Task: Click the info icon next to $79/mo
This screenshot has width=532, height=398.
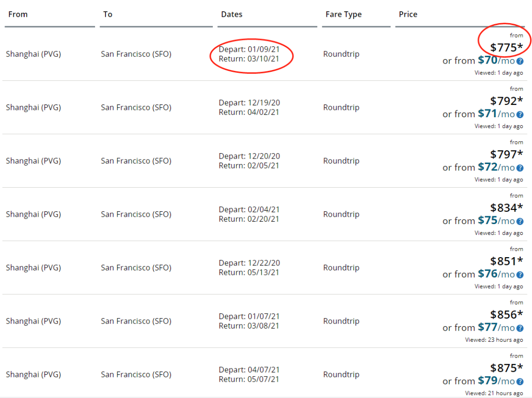Action: tap(520, 382)
